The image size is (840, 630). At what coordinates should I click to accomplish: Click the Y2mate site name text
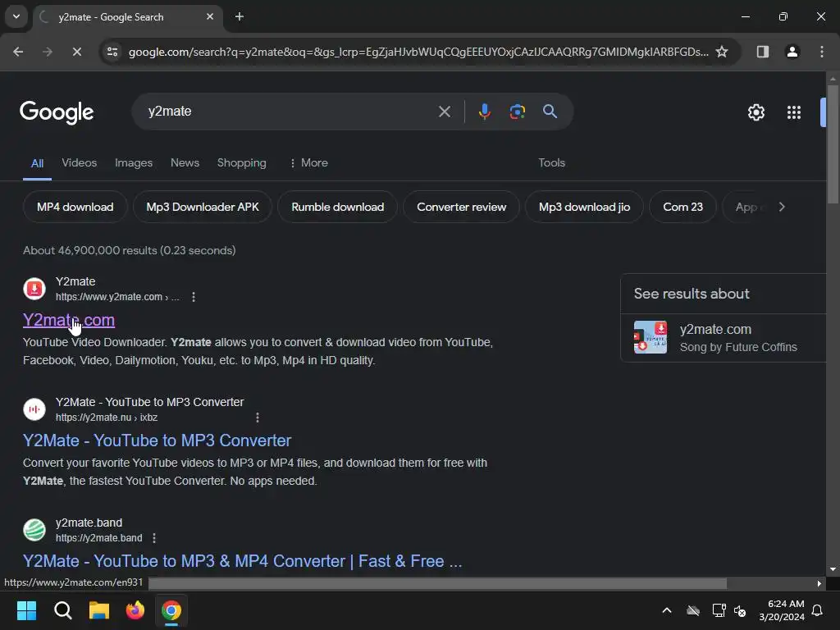[x=75, y=281]
